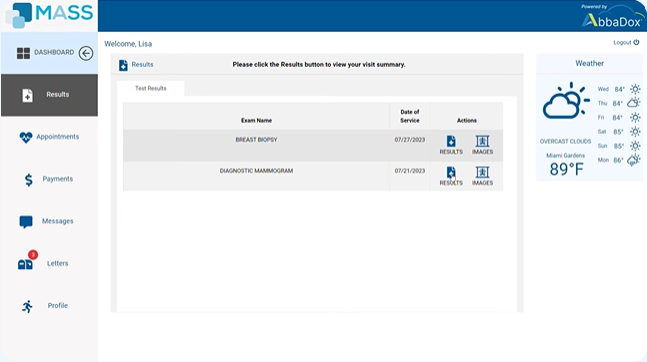647x362 pixels.
Task: View Diagnostic Mammogram results icon
Action: click(x=451, y=172)
